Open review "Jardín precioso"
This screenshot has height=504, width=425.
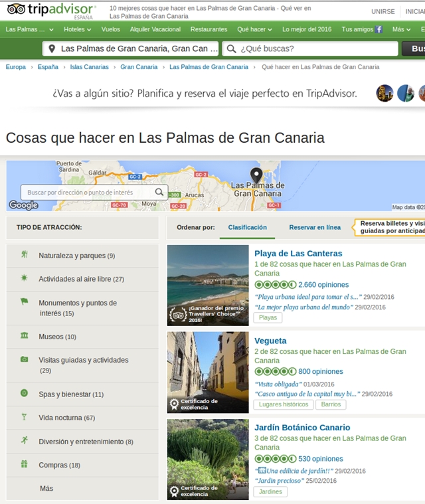click(x=279, y=481)
